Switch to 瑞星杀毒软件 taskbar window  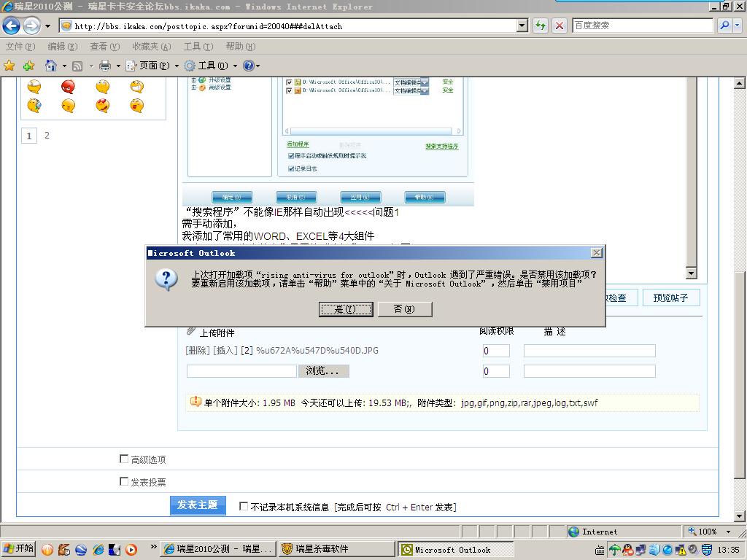[x=337, y=549]
